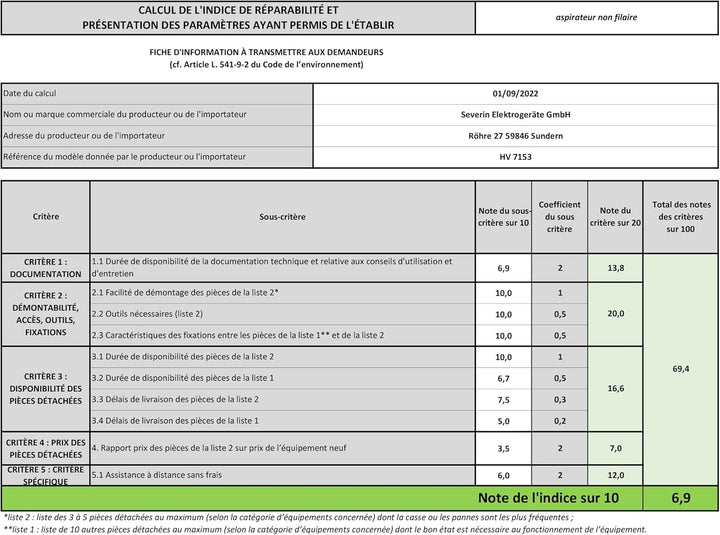
Task: Click the criterion 2 score cell 20,0
Action: (615, 314)
